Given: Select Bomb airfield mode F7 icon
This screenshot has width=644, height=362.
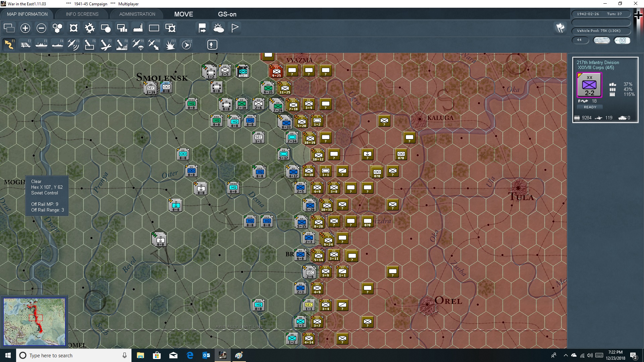Looking at the screenshot, I should 106,45.
